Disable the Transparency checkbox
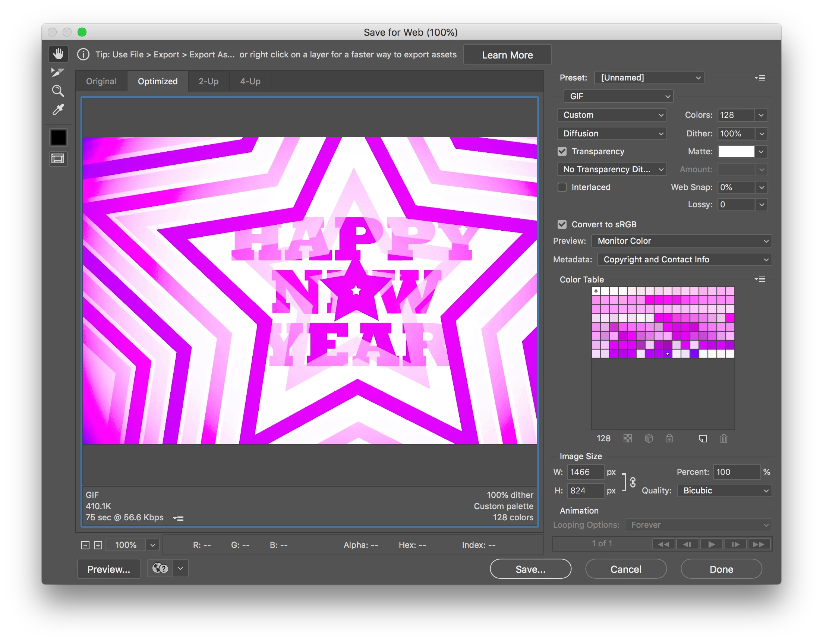 click(562, 152)
